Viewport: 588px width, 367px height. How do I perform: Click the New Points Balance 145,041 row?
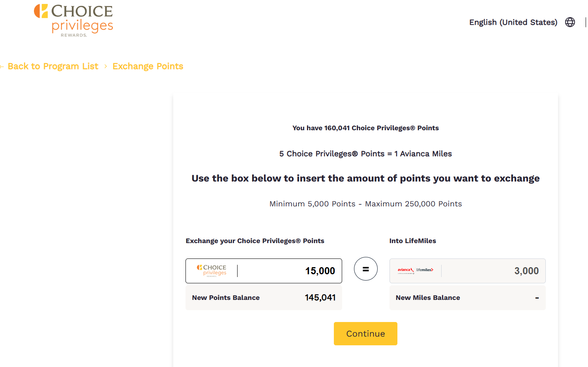(320, 298)
